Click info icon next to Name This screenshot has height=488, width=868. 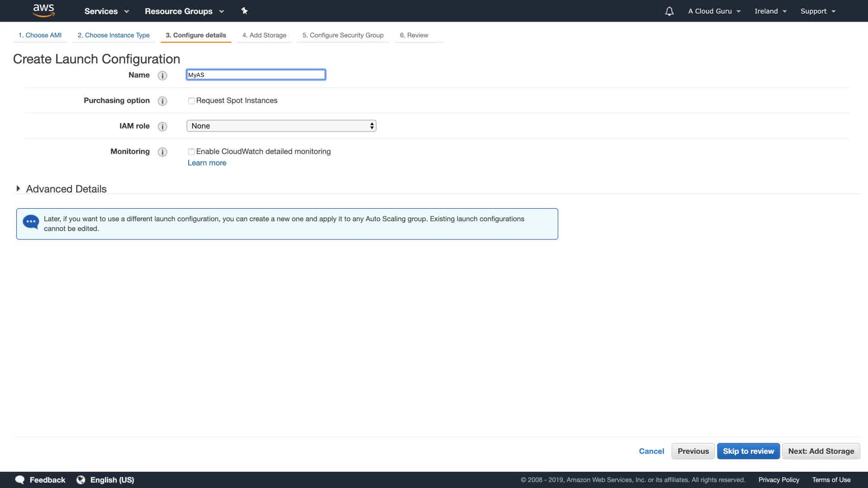(x=162, y=75)
